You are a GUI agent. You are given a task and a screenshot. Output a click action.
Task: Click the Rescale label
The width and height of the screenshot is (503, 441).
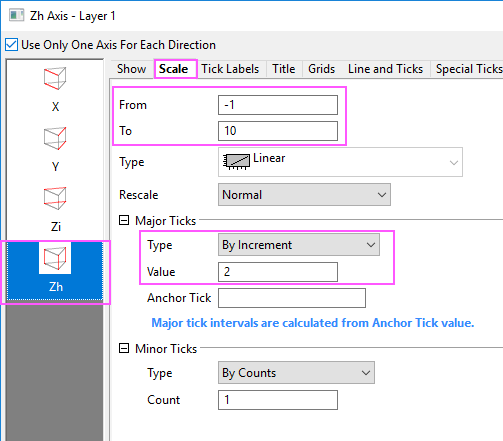[x=139, y=195]
